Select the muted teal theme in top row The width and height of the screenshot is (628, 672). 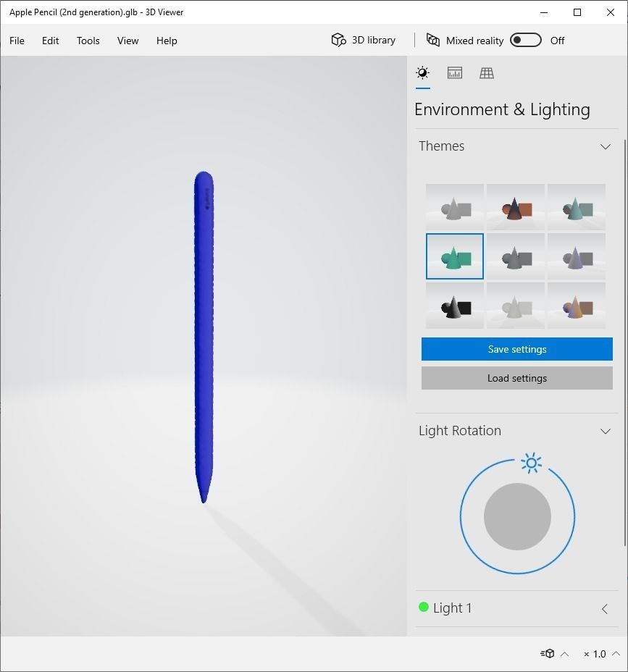[x=577, y=207]
